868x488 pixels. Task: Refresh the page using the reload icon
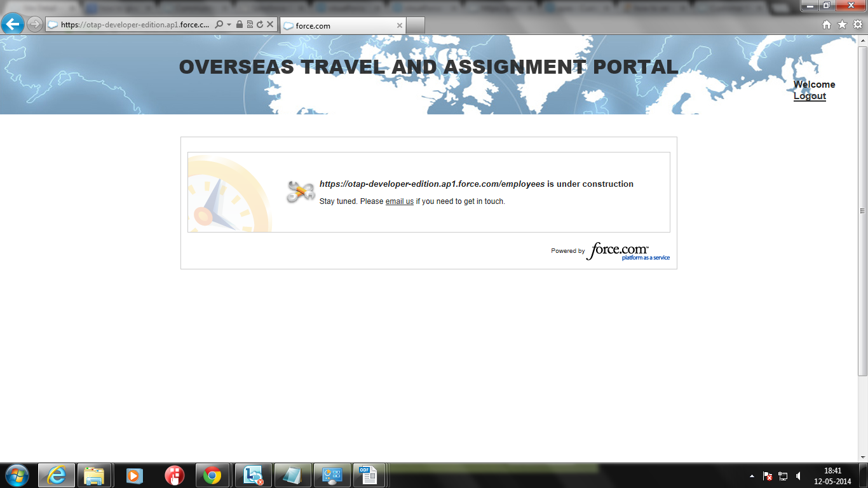click(x=260, y=25)
